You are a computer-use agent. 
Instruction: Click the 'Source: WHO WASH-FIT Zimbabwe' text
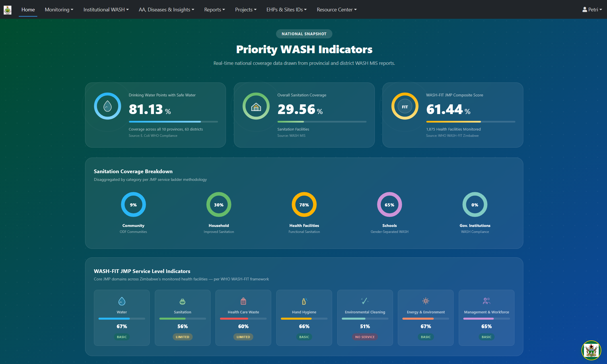452,136
